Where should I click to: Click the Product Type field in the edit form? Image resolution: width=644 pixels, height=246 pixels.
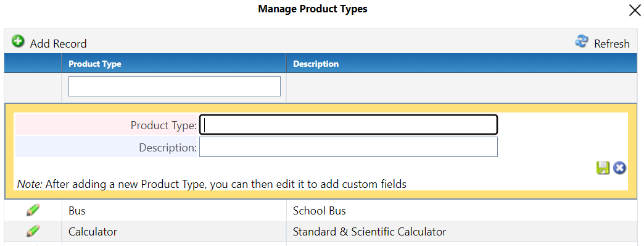pyautogui.click(x=349, y=125)
